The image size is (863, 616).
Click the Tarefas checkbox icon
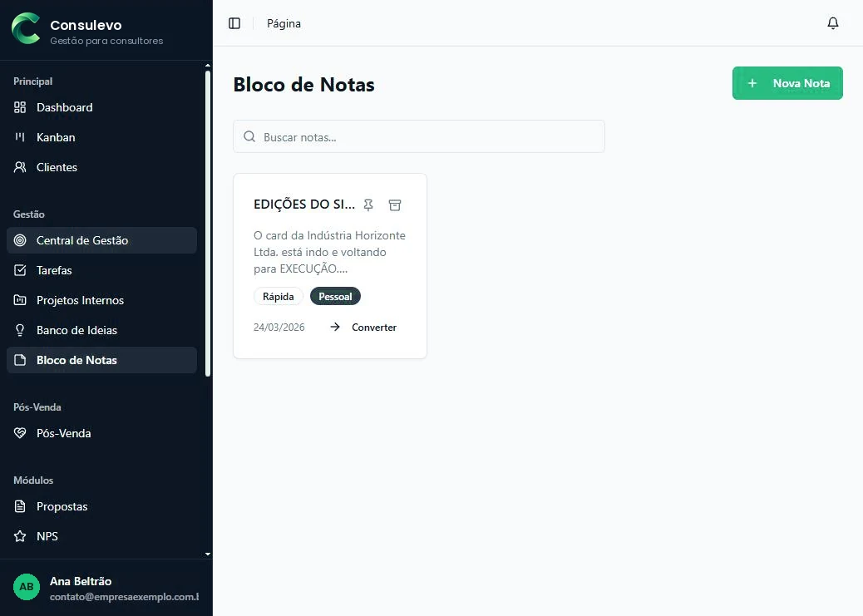click(20, 269)
